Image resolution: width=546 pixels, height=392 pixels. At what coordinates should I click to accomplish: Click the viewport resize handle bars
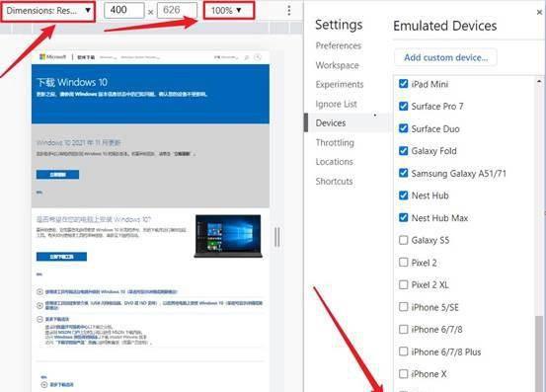[x=277, y=237]
